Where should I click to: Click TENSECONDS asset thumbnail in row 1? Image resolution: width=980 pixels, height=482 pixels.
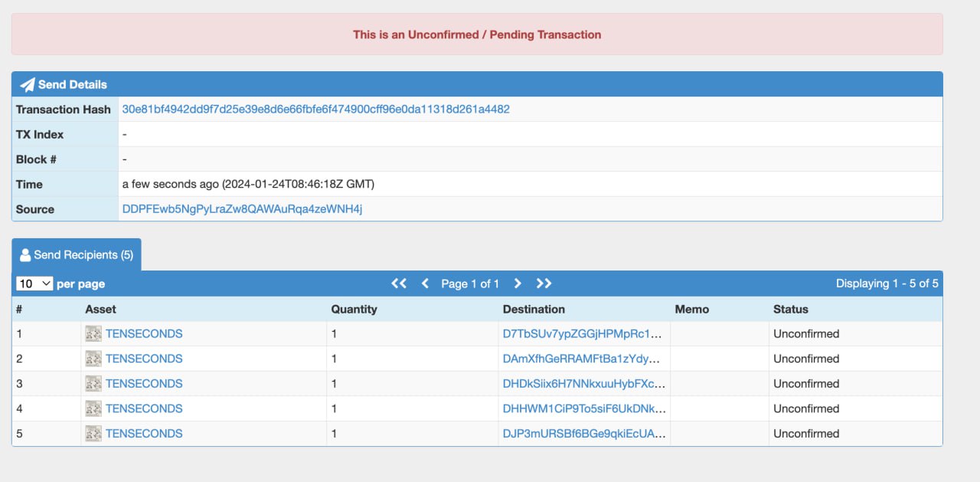[x=93, y=333]
